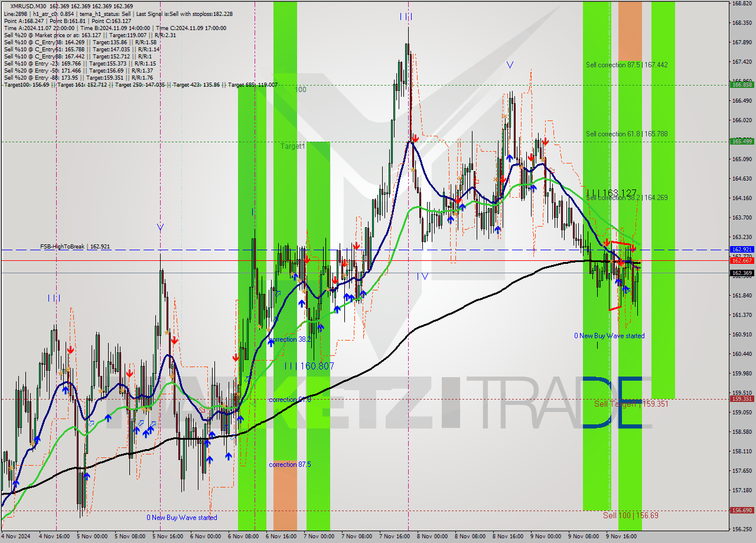Viewport: 756px width, 543px height.
Task: Click the 6 Nov 08:00 time axis label
Action: click(242, 537)
